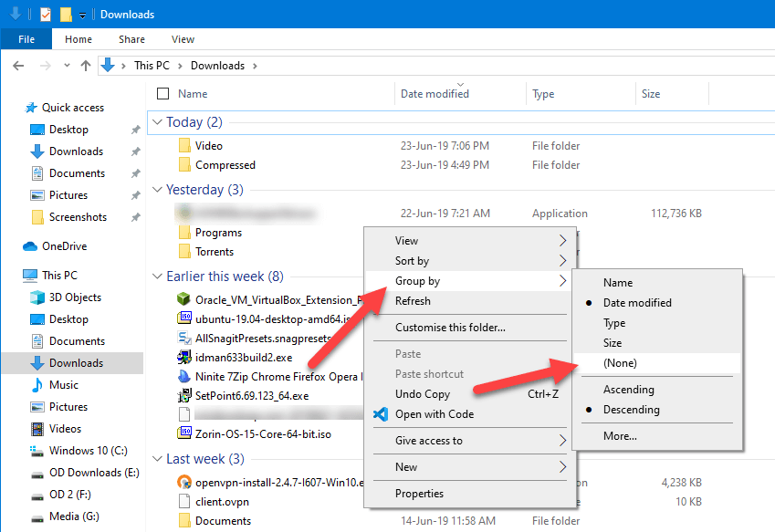775x532 pixels.
Task: Open Quick access in the navigation pane
Action: (73, 108)
